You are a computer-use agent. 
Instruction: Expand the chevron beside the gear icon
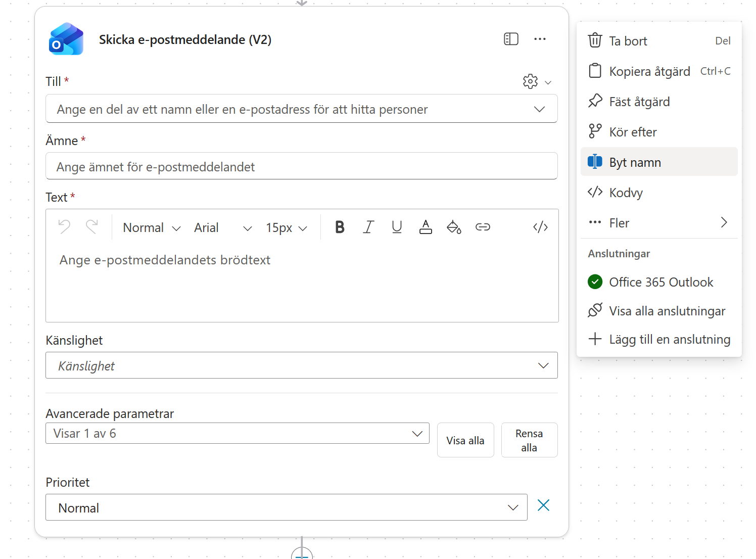pos(548,82)
